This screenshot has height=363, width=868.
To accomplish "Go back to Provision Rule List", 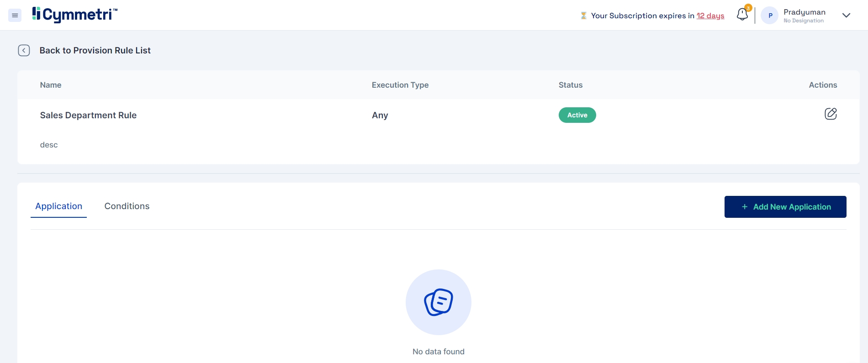I will (95, 50).
